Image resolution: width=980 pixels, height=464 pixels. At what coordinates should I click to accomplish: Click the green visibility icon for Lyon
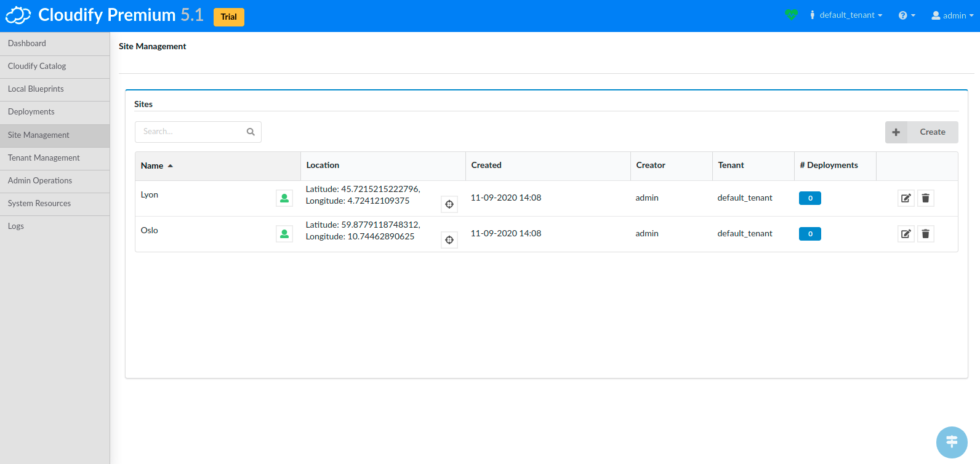point(284,198)
